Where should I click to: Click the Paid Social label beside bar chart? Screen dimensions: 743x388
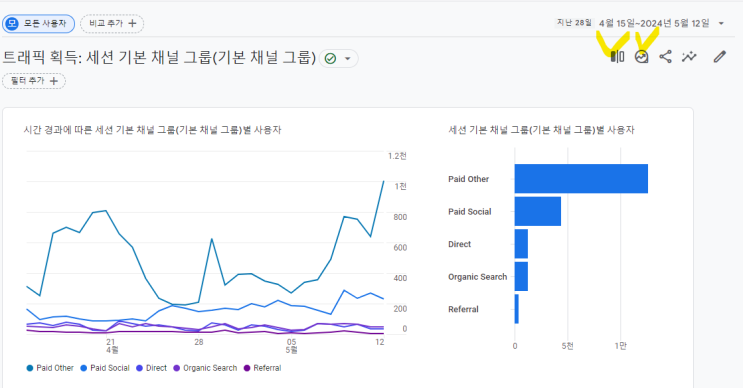[x=470, y=212]
